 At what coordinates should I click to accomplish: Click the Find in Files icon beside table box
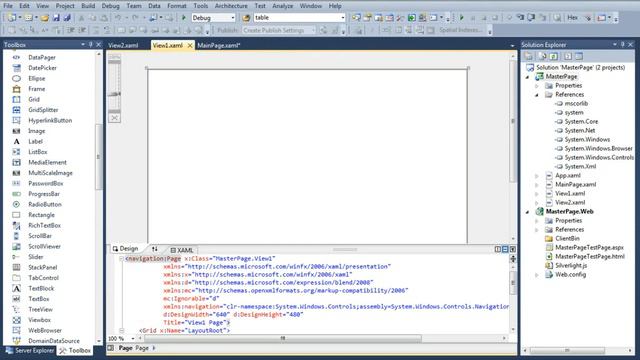(246, 18)
